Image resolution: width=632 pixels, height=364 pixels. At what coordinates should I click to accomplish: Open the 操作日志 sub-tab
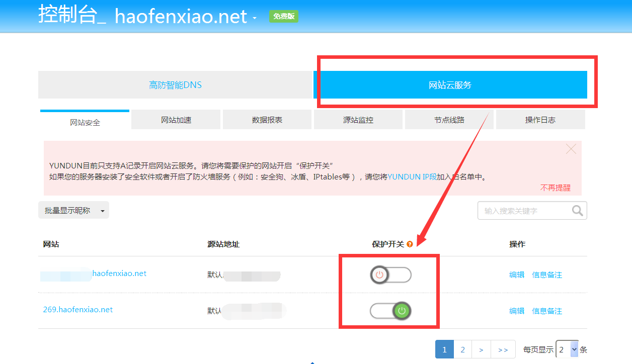pos(540,120)
